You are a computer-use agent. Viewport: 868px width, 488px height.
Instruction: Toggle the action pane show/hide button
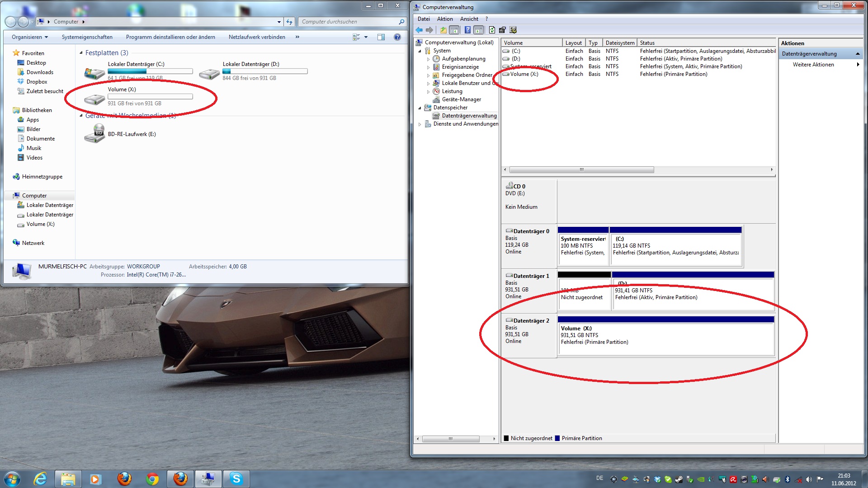[479, 30]
